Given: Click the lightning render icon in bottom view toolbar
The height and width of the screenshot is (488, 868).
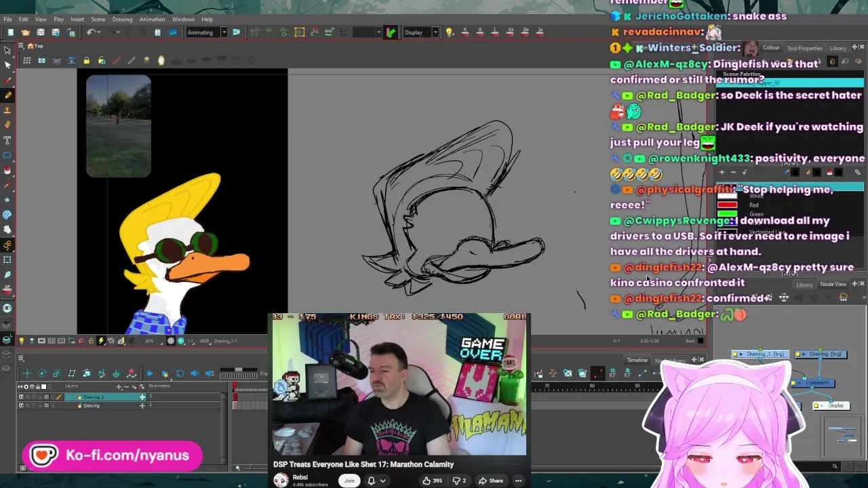Looking at the screenshot, I should click(101, 341).
